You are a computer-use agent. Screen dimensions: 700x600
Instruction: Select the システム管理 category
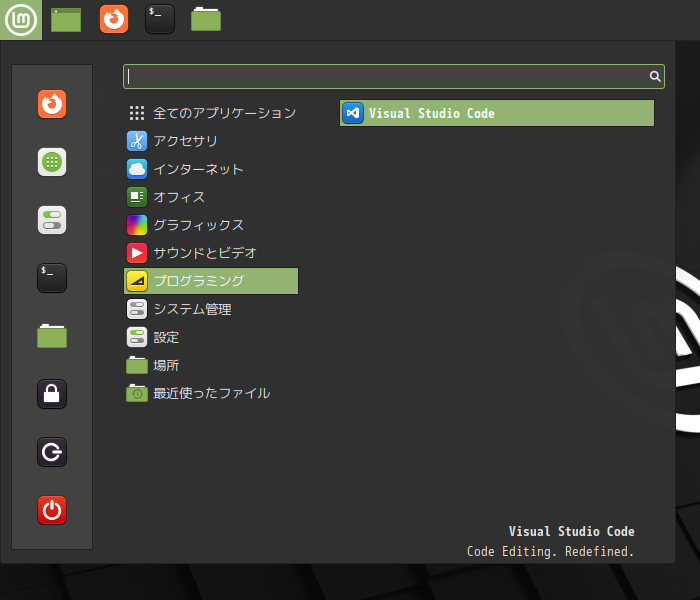[211, 309]
